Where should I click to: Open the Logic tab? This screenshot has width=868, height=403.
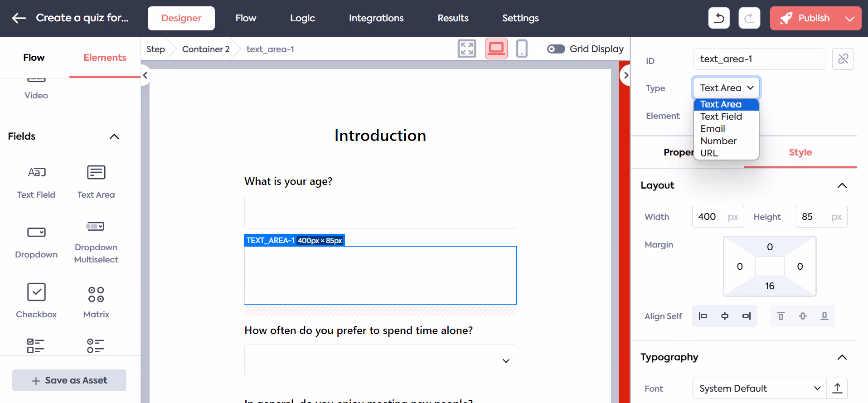(x=302, y=18)
